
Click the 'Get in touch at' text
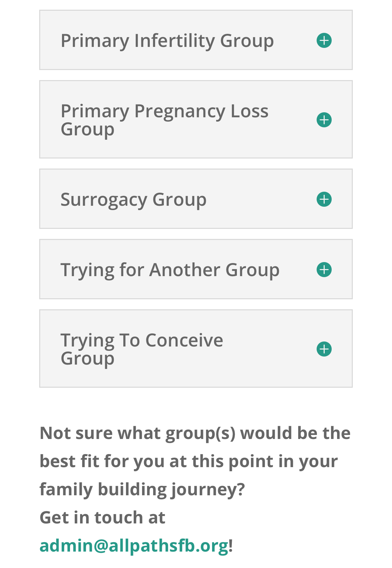click(102, 517)
